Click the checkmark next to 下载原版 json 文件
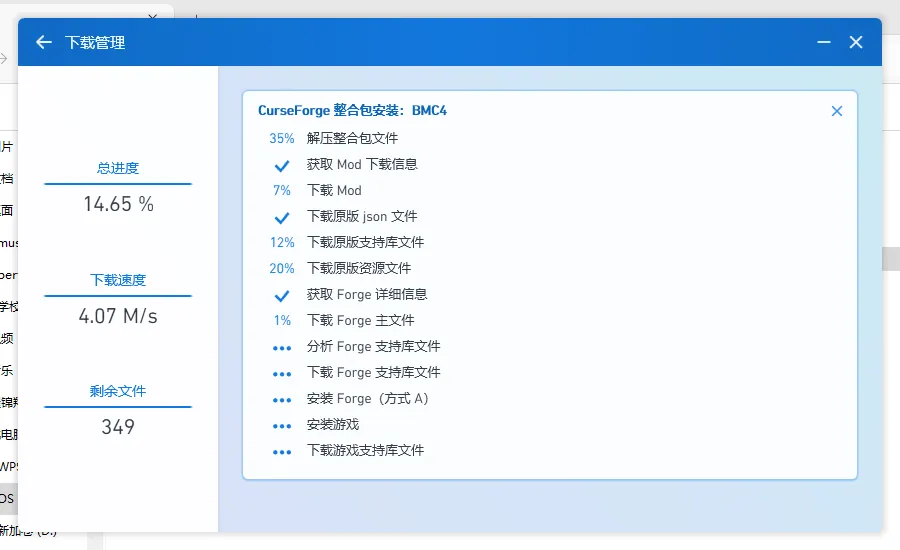 [x=282, y=218]
